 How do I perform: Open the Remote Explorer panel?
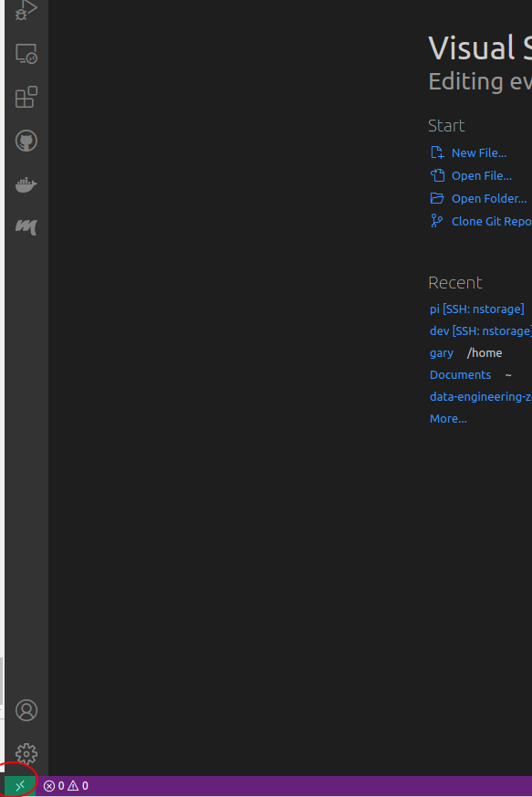click(x=26, y=53)
